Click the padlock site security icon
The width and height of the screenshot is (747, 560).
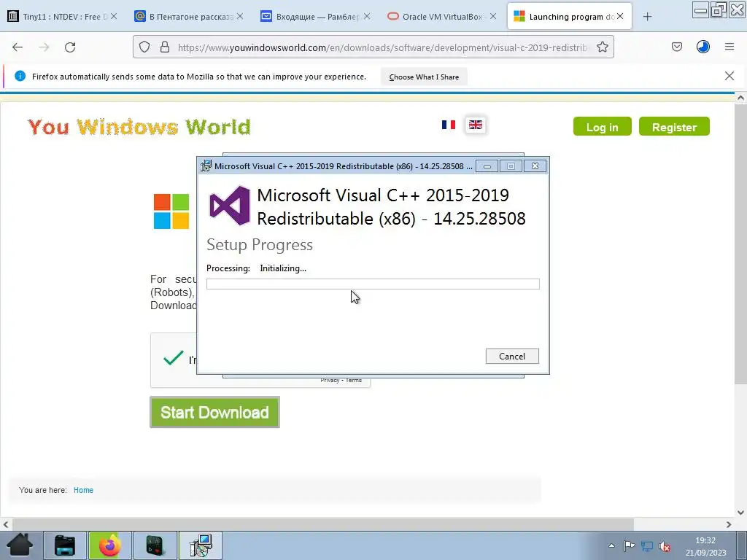165,47
